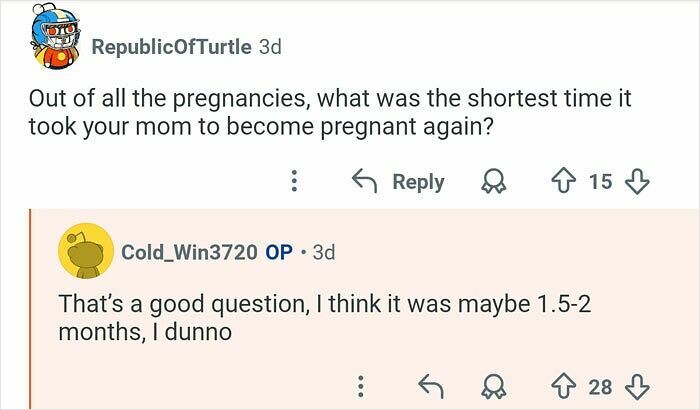The image size is (700, 410).
Task: Click the OP badge next to Cold_Win3720
Action: click(279, 252)
